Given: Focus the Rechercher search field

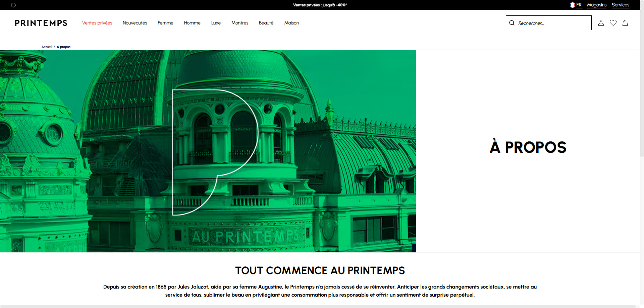Looking at the screenshot, I should point(549,23).
